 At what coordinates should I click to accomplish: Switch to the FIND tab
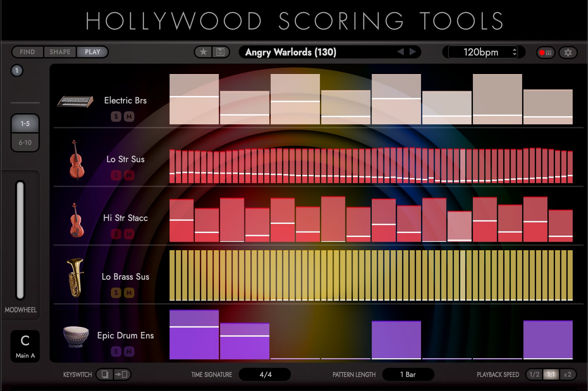[x=27, y=52]
